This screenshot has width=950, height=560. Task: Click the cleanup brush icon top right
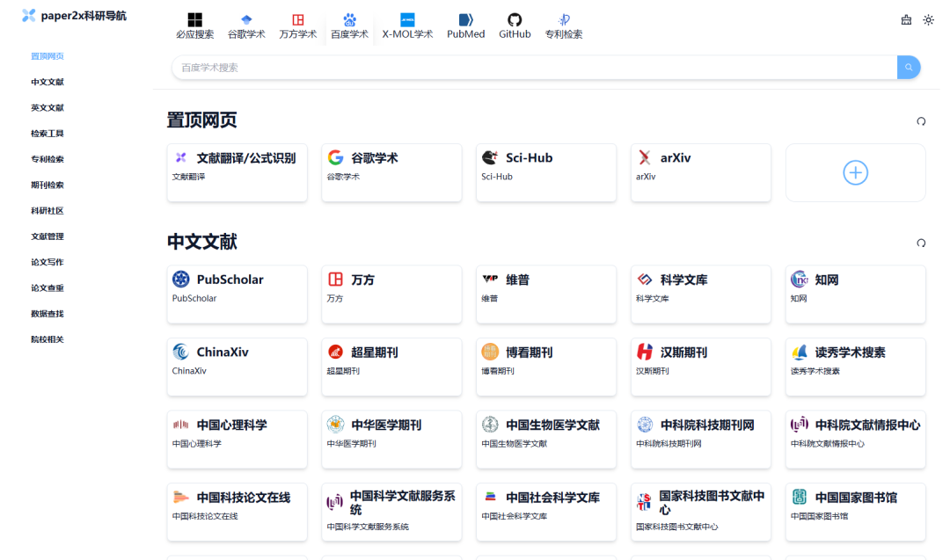click(906, 19)
